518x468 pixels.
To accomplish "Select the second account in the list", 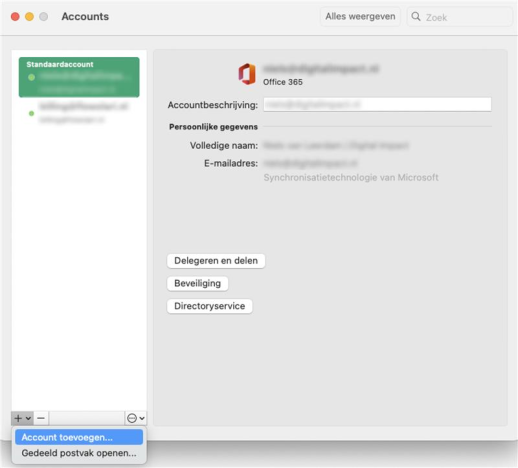I will pyautogui.click(x=79, y=113).
